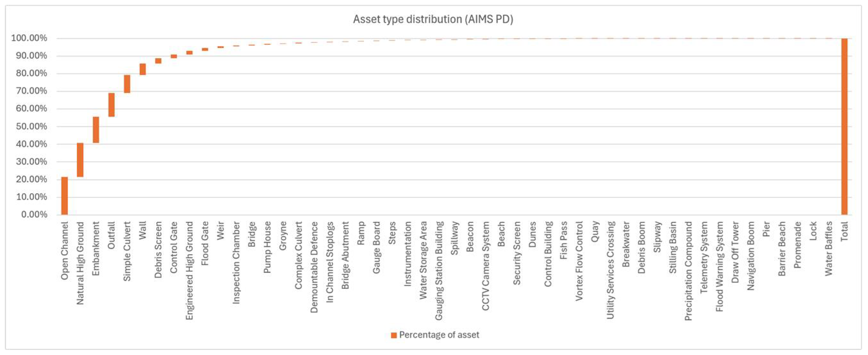868x355 pixels.
Task: Click the chart title Asset type distribution
Action: pos(433,19)
